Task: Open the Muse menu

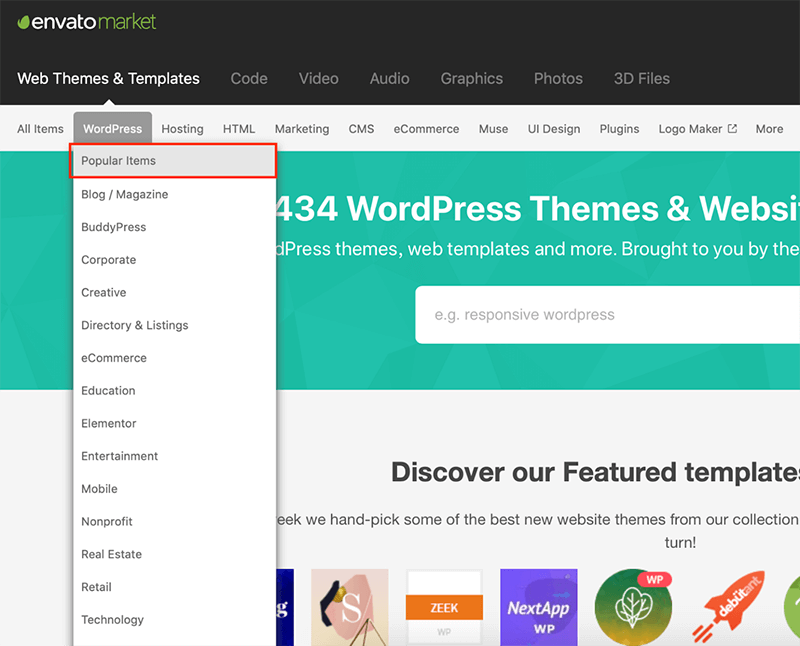Action: tap(493, 129)
